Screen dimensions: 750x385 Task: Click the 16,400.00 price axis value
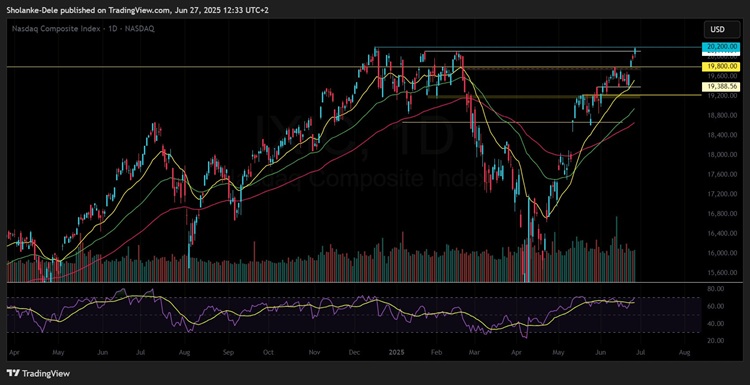723,233
